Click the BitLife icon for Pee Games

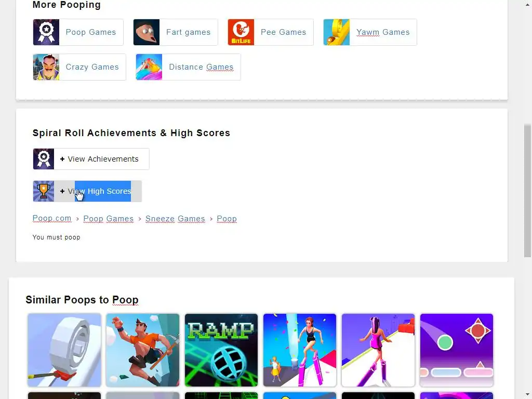click(241, 32)
